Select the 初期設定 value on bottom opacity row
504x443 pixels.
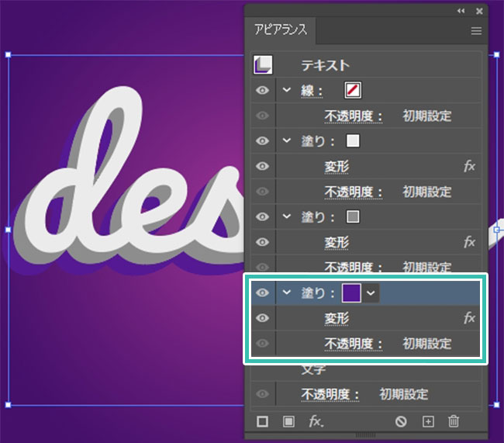(x=404, y=394)
